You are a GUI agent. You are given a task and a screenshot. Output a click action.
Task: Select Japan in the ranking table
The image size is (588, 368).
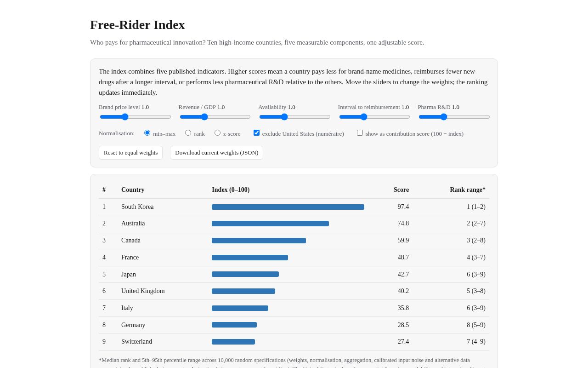click(129, 275)
